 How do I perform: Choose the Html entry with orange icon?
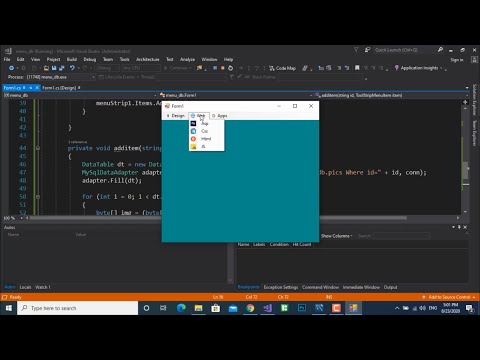206,139
